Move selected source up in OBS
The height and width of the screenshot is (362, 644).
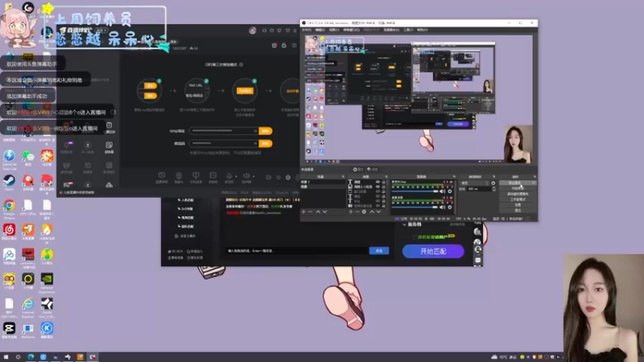pos(372,212)
